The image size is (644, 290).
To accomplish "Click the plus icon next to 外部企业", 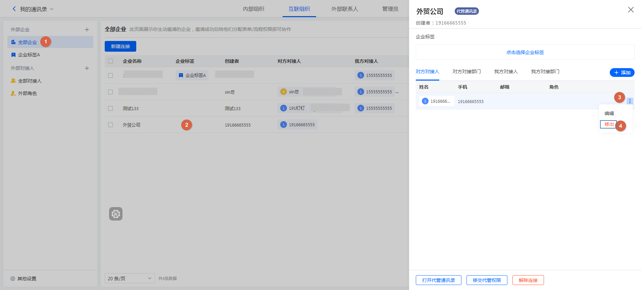I will [x=87, y=30].
